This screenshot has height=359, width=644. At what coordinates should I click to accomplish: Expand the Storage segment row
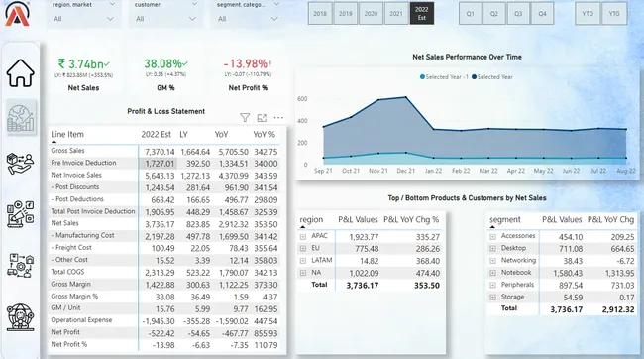click(492, 297)
